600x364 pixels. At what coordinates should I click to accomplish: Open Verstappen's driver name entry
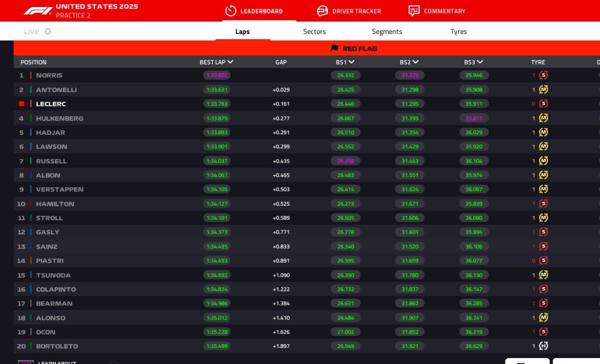click(x=59, y=189)
